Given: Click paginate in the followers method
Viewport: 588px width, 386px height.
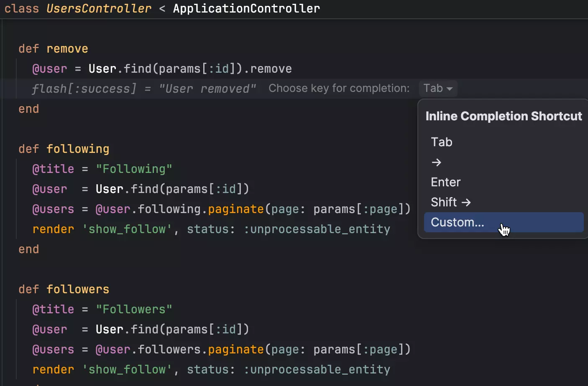Looking at the screenshot, I should 236,350.
